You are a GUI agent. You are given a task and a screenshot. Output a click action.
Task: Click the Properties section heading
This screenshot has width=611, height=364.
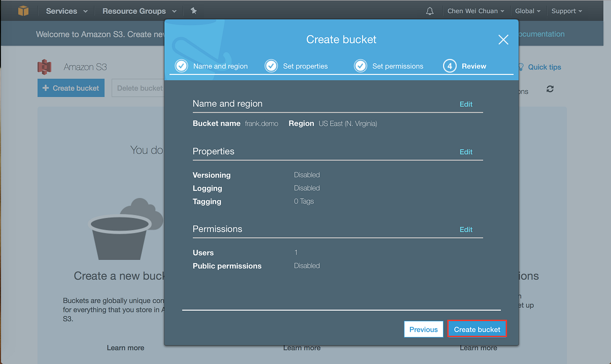(x=213, y=151)
